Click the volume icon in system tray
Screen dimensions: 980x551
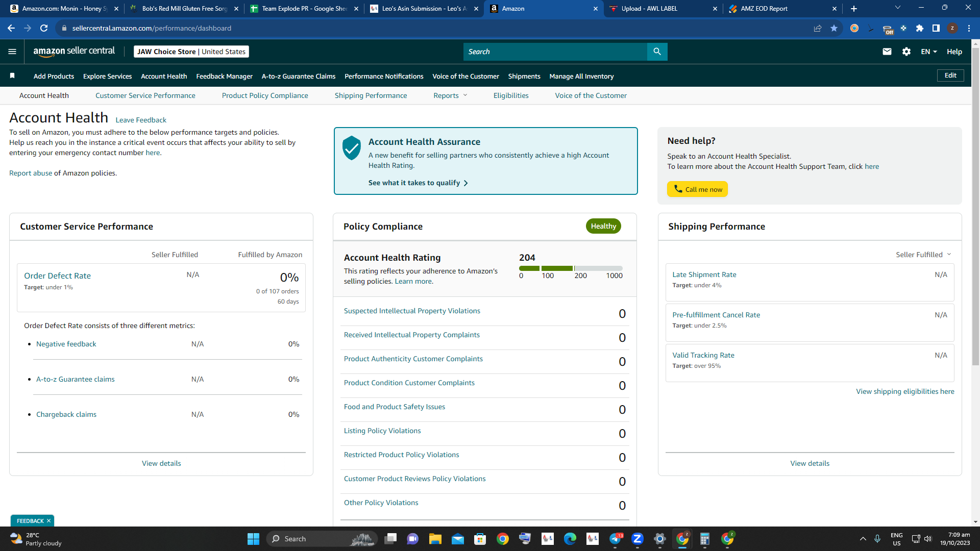[928, 539]
